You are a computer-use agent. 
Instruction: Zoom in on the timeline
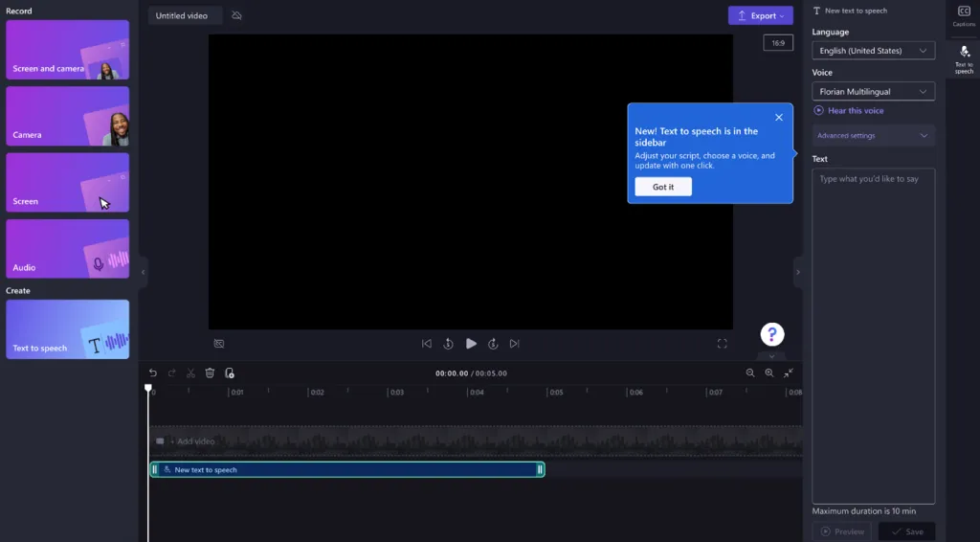click(x=768, y=373)
